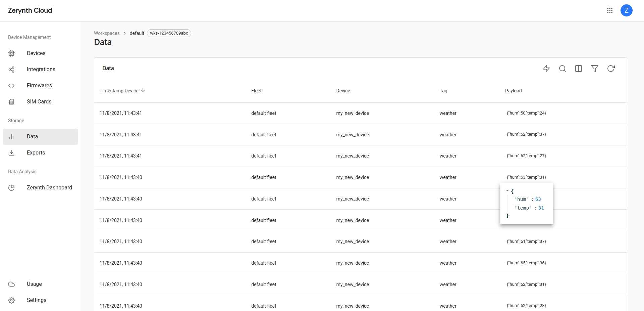
Task: Open the user avatar Z menu
Action: coord(626,10)
